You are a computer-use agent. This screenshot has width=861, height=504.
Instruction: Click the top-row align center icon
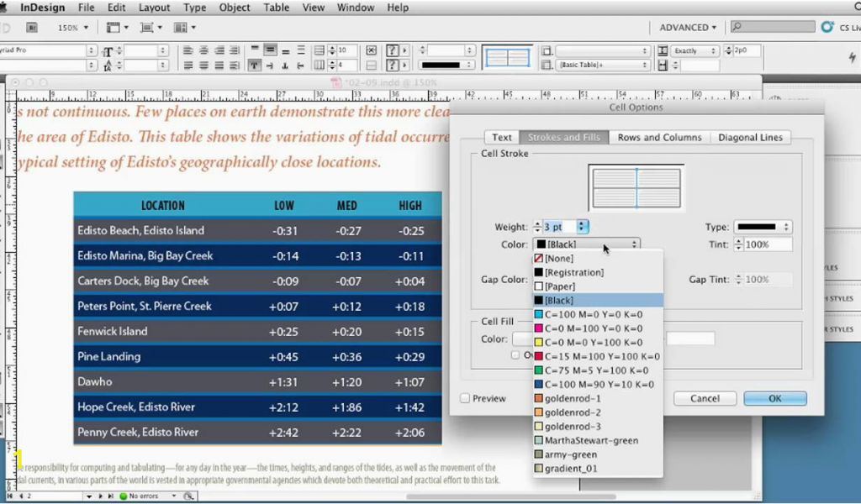click(203, 50)
